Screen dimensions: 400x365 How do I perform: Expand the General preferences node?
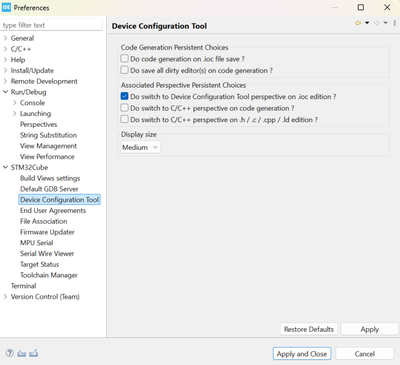coord(5,38)
